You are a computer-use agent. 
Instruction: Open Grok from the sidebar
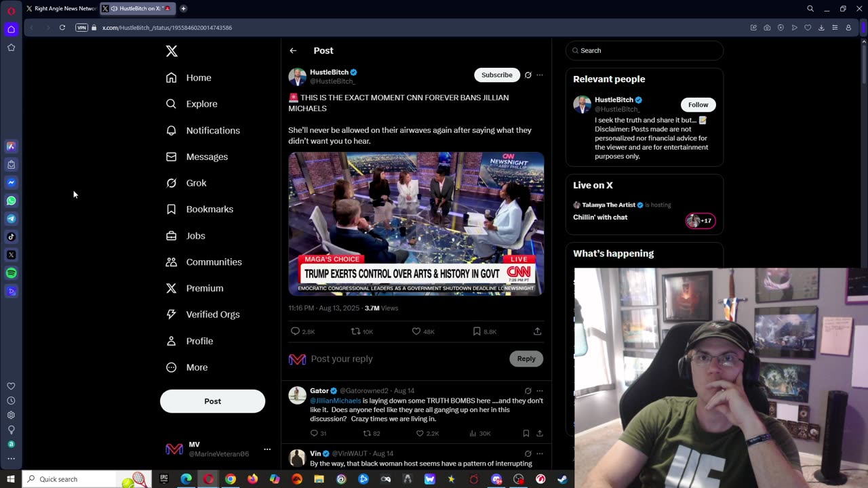coord(186,183)
